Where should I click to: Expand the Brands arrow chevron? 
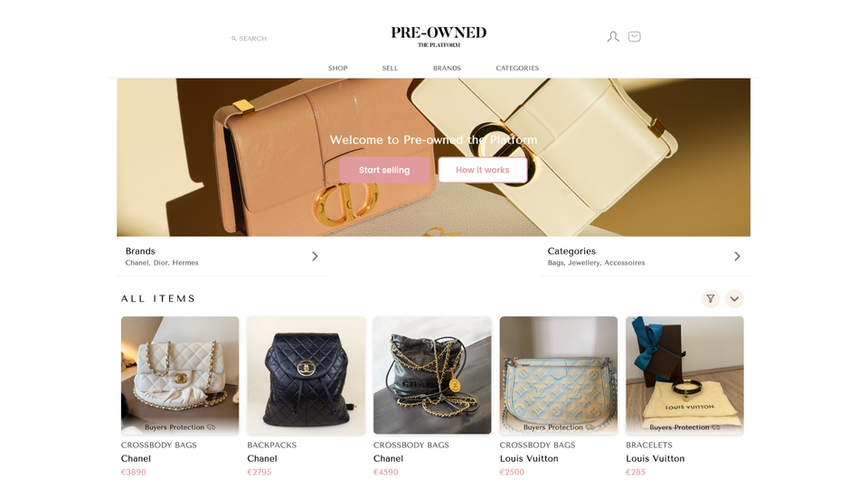point(315,256)
